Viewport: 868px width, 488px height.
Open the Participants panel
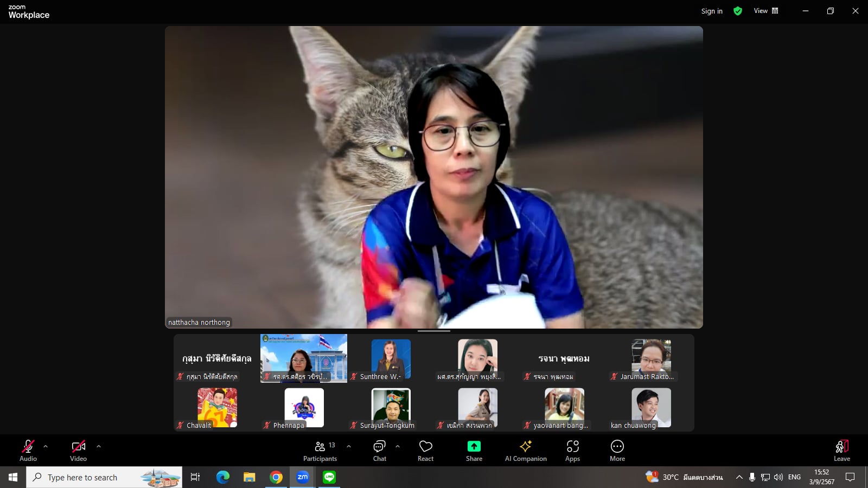pos(320,451)
